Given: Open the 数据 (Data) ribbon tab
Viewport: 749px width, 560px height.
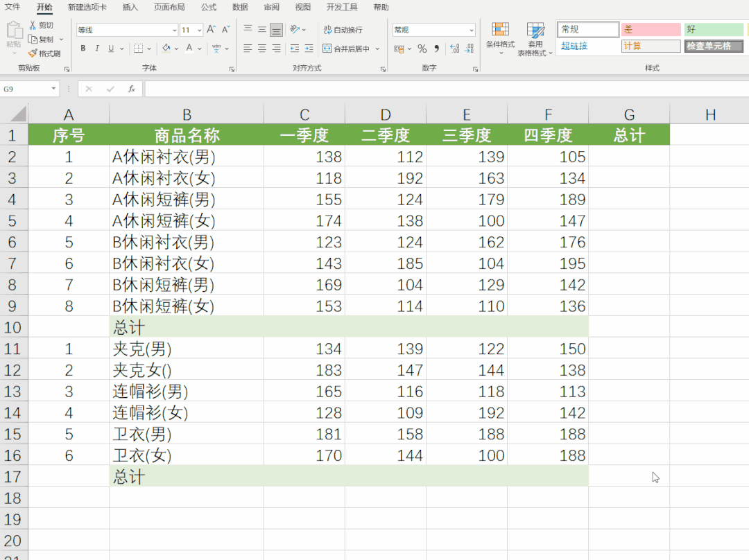Looking at the screenshot, I should [240, 7].
